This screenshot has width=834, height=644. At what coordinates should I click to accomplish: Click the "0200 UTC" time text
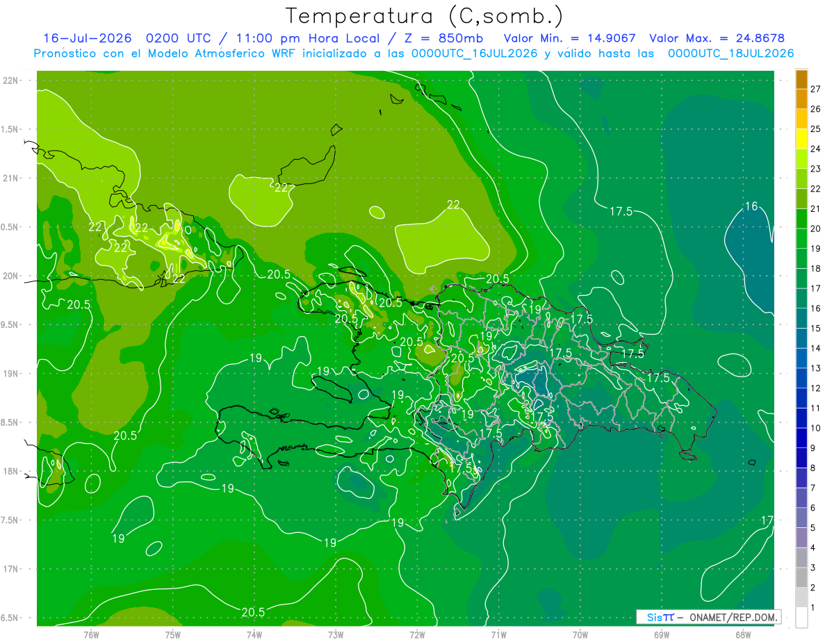(180, 38)
